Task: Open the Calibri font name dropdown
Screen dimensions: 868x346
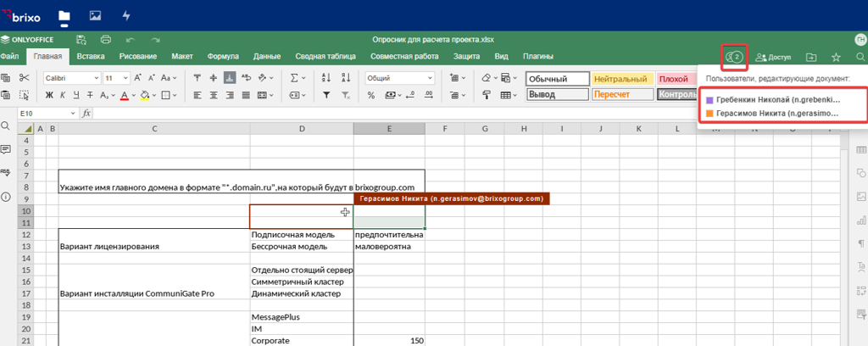Action: click(71, 77)
